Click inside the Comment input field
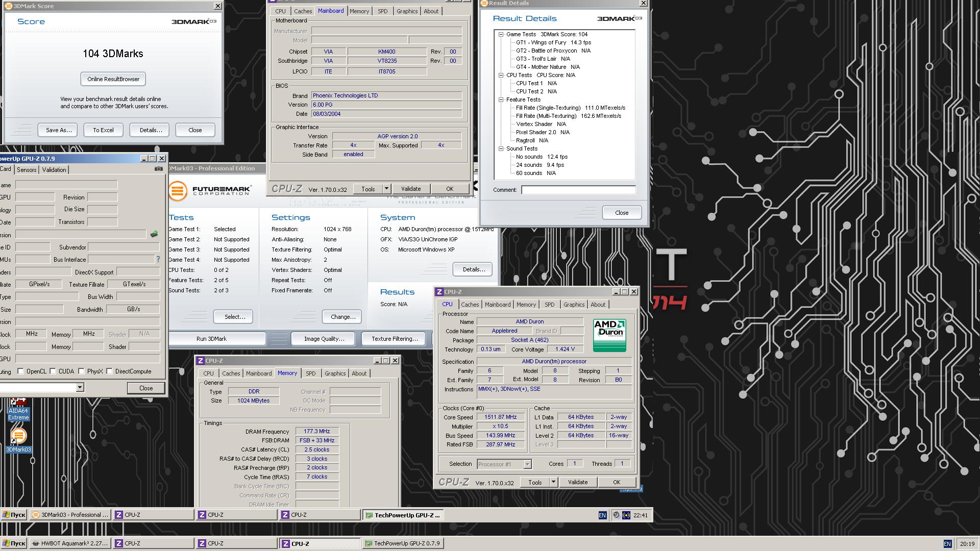Image resolution: width=980 pixels, height=551 pixels. (x=578, y=190)
